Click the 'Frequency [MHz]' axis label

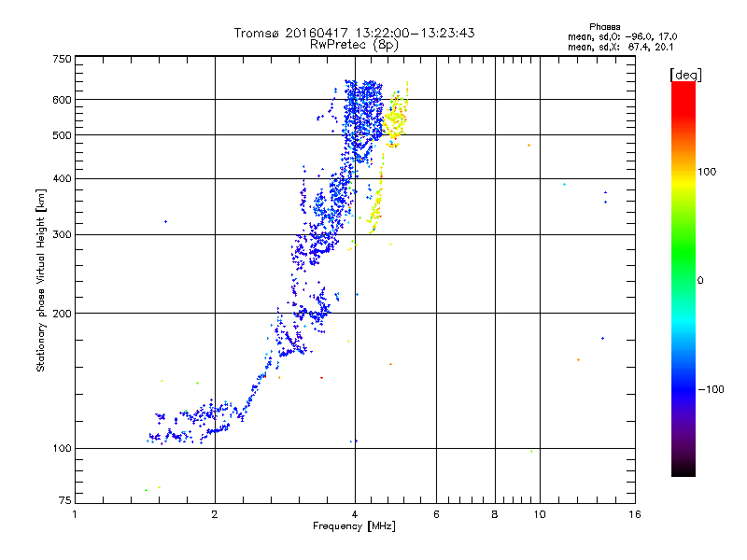(x=354, y=526)
